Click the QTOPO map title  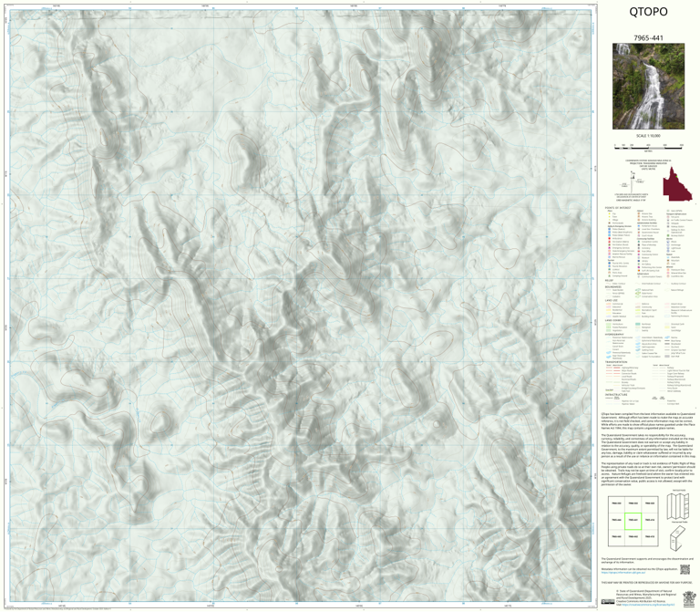point(648,12)
